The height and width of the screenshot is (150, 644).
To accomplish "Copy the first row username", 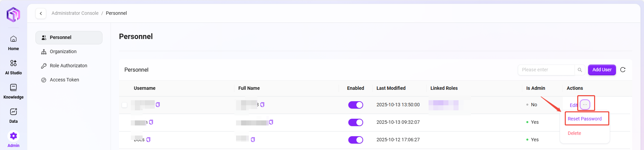I will 158,105.
